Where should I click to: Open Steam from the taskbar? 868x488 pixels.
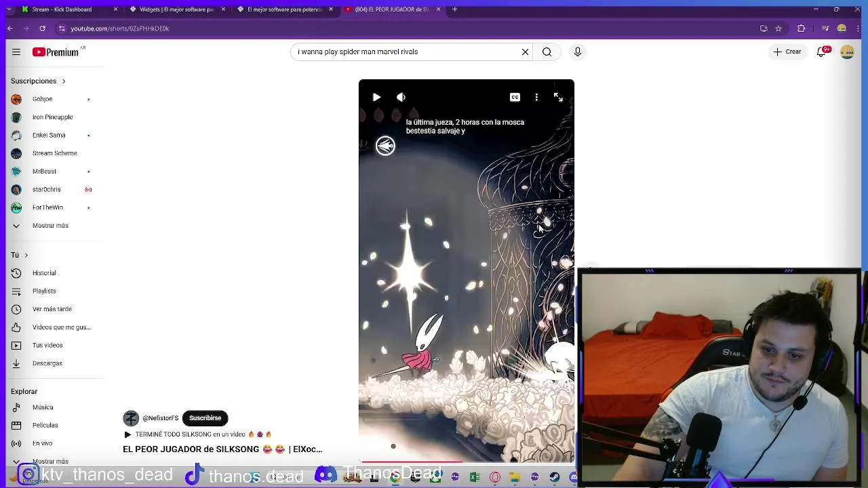(555, 478)
